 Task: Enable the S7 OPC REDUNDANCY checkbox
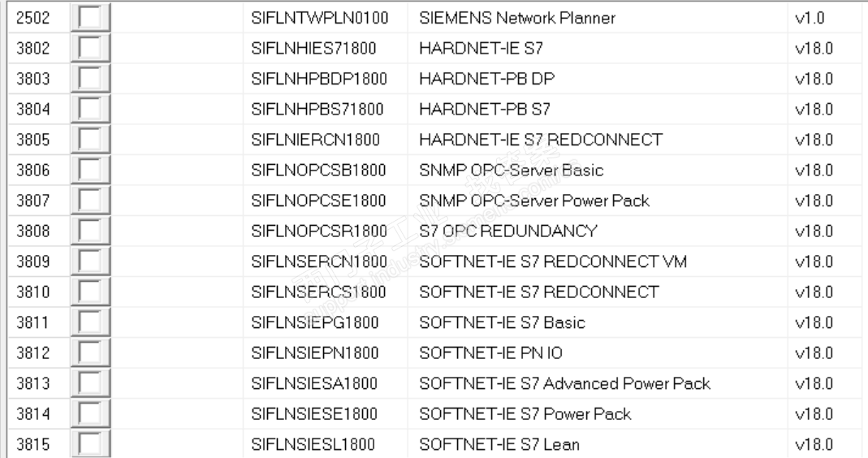(90, 231)
